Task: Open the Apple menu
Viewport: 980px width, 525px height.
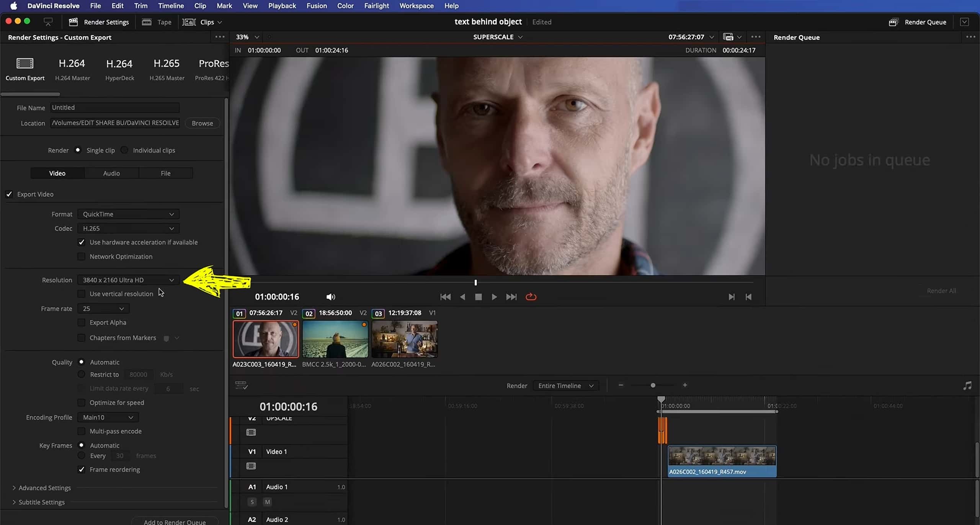Action: coord(13,6)
